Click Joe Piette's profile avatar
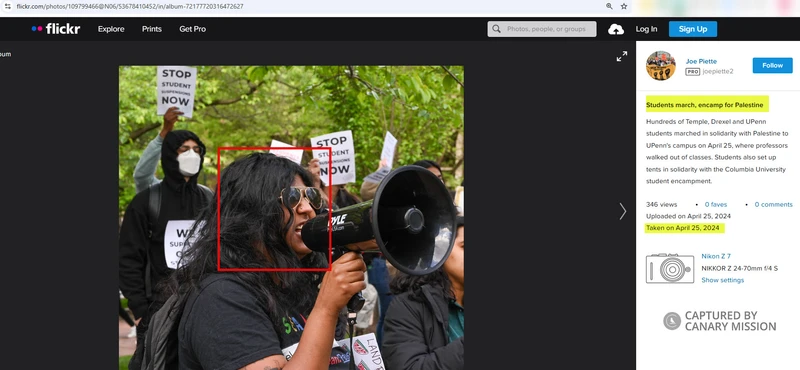Screen dimensions: 800x370 pos(661,65)
